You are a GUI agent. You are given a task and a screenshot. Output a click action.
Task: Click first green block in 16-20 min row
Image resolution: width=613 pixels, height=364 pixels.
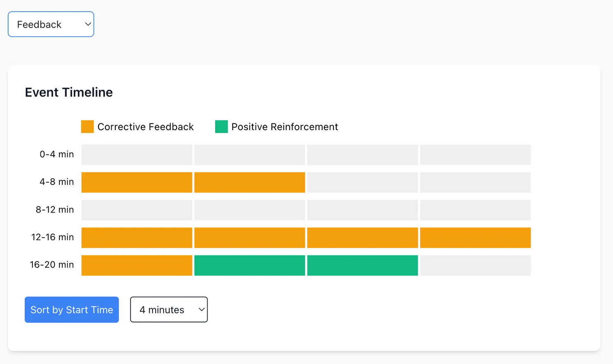pos(250,266)
